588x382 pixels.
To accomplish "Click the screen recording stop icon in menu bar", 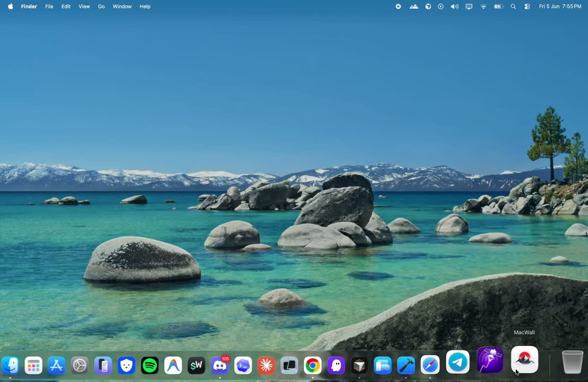I will (x=398, y=6).
